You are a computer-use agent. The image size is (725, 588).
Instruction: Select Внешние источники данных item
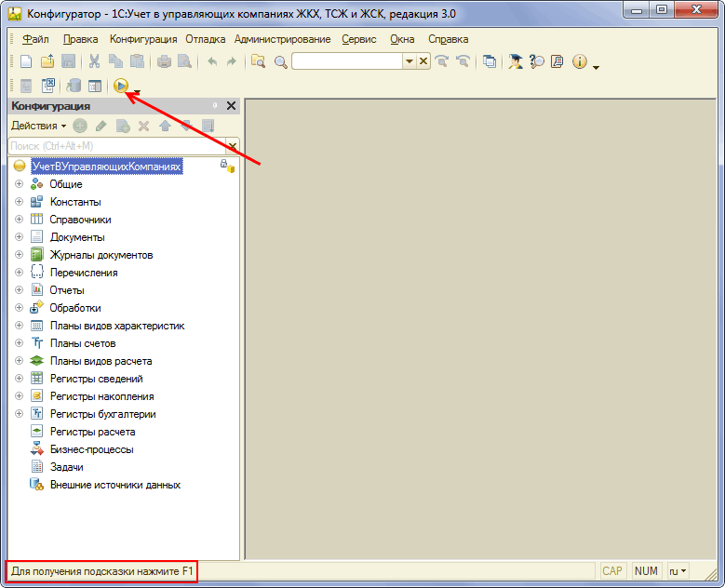pyautogui.click(x=115, y=485)
